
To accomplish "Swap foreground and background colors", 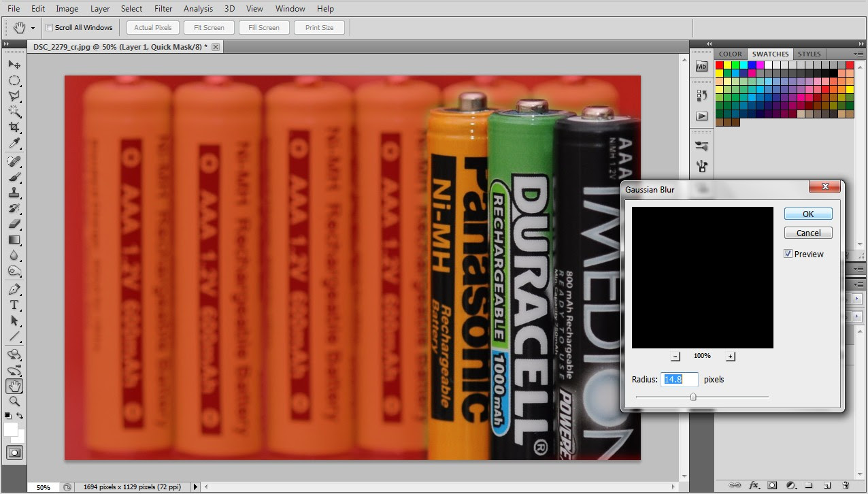I will (x=20, y=415).
